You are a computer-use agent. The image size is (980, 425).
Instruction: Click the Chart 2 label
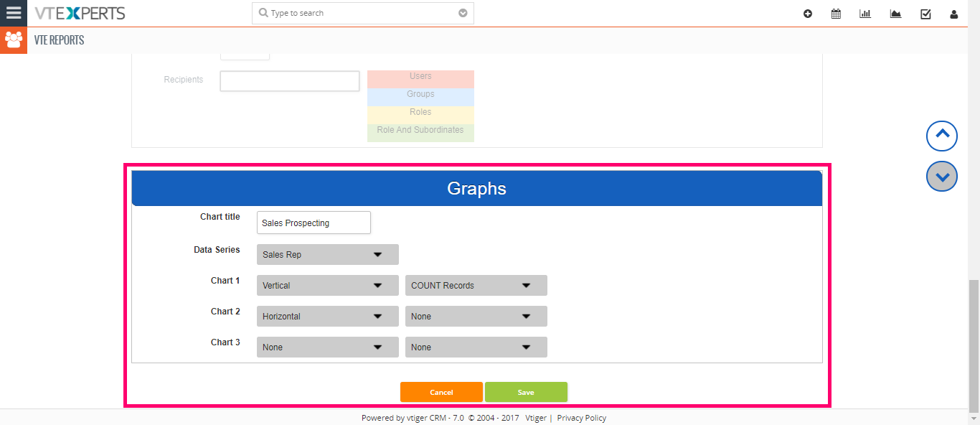point(226,312)
